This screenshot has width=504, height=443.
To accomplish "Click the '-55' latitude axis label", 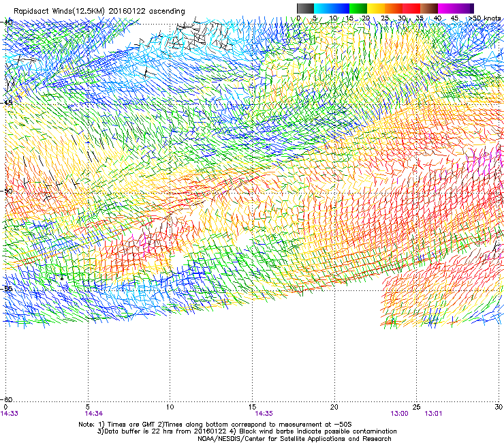I will 6,288.
